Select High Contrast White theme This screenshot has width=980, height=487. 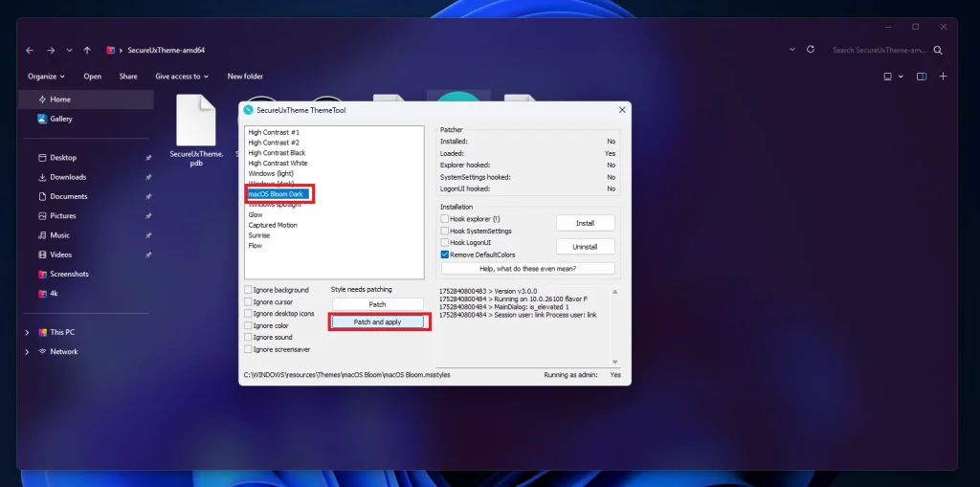tap(278, 164)
